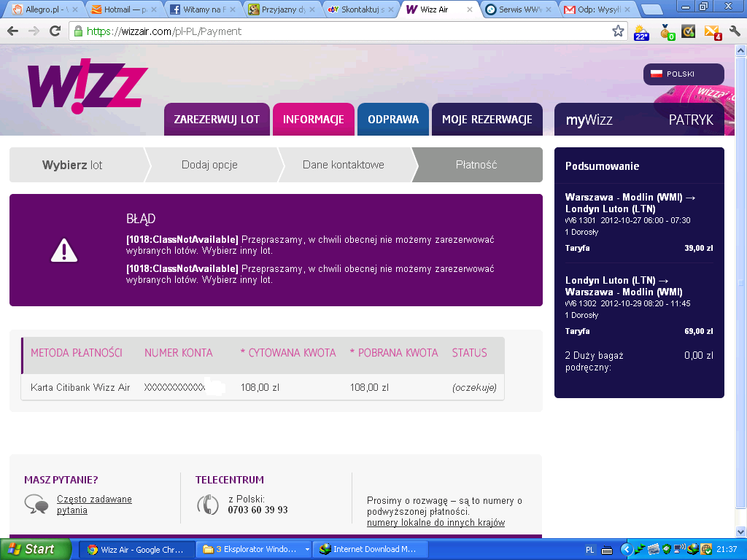The width and height of the screenshot is (747, 560).
Task: Click the taskbar clock showing 21:37
Action: (727, 550)
